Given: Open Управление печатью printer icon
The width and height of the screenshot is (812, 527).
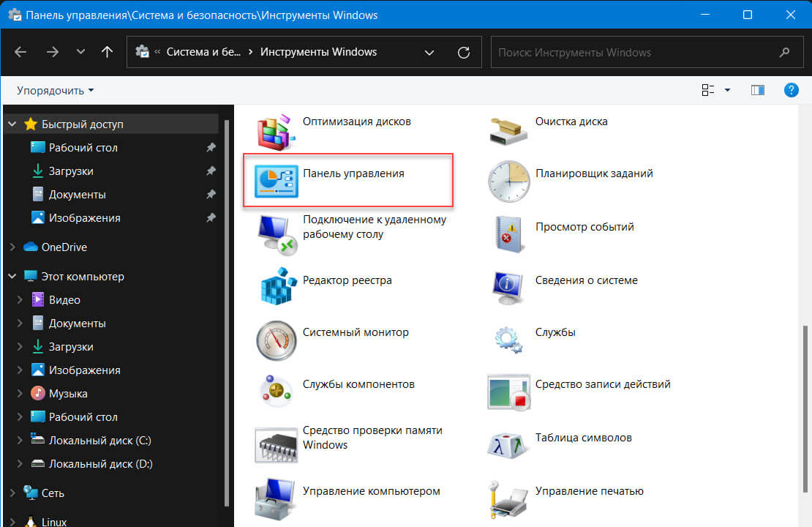Looking at the screenshot, I should click(508, 499).
